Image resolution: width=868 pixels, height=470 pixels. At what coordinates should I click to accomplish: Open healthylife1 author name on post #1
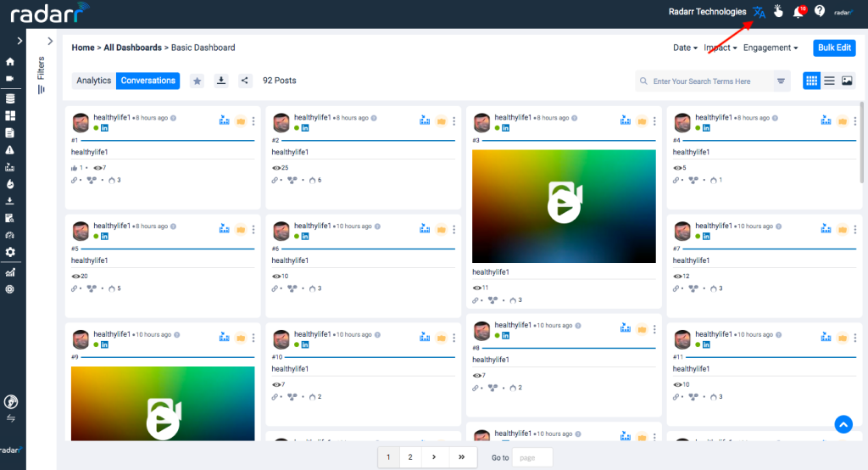click(112, 117)
